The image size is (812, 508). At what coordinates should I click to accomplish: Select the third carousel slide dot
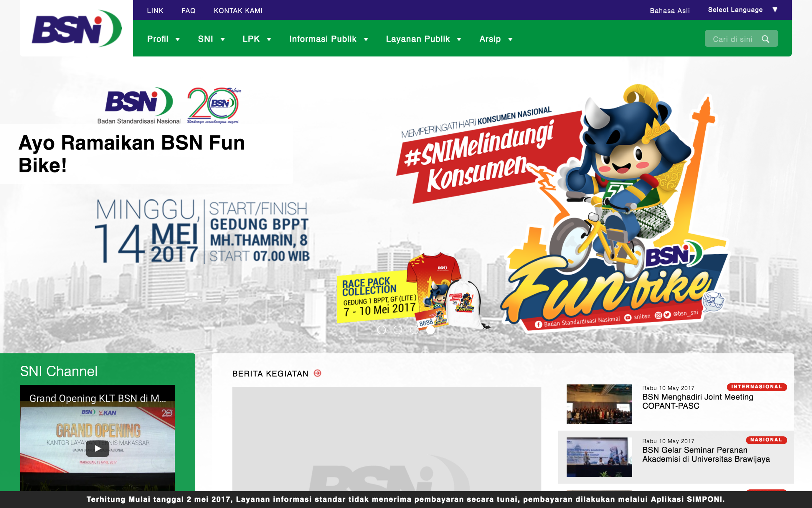[414, 330]
